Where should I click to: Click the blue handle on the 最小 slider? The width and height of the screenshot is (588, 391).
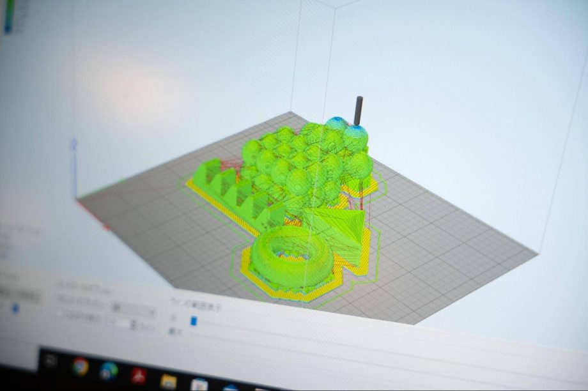point(194,321)
